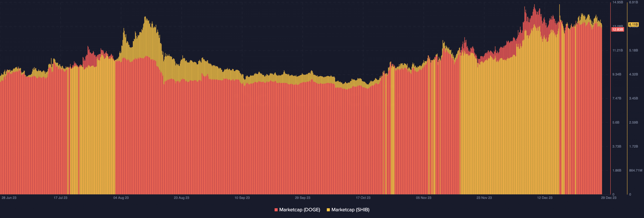The height and width of the screenshot is (218, 644).
Task: Click the yellow 6.11B value tag
Action: (x=633, y=24)
